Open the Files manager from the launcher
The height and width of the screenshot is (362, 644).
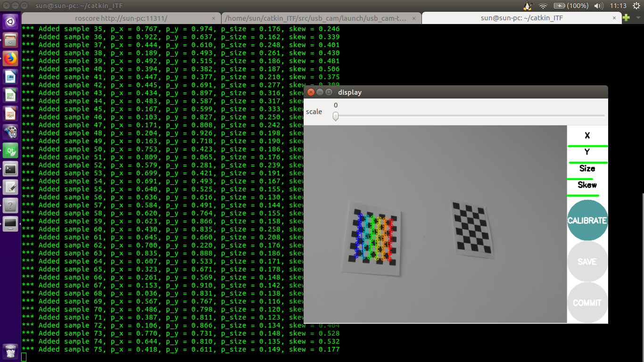pos(10,40)
